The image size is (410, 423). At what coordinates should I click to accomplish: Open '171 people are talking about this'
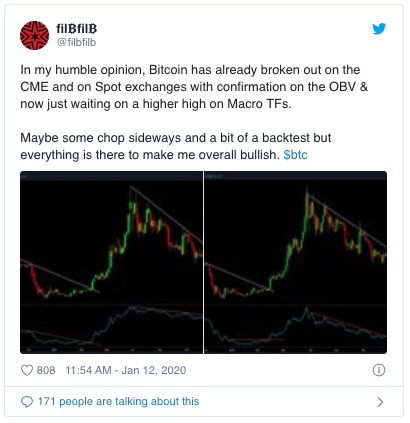[x=118, y=401]
